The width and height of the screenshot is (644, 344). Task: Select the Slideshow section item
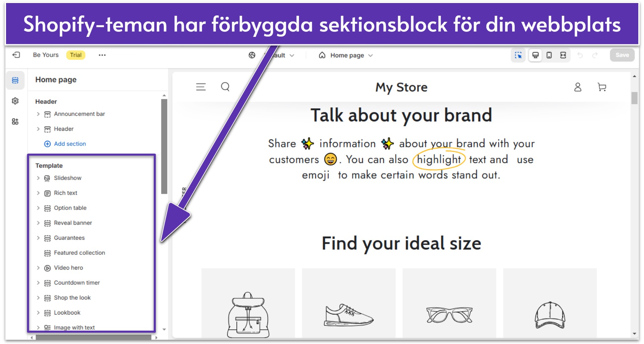(67, 178)
